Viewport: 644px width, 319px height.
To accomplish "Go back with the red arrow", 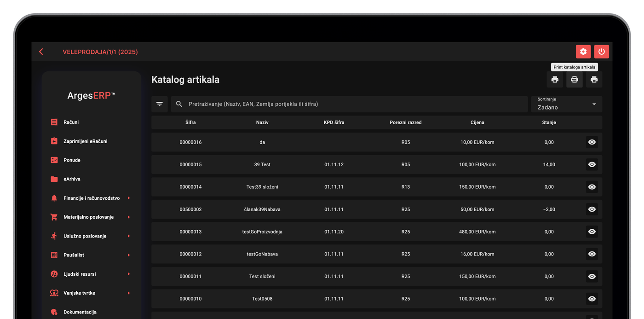I will tap(41, 52).
